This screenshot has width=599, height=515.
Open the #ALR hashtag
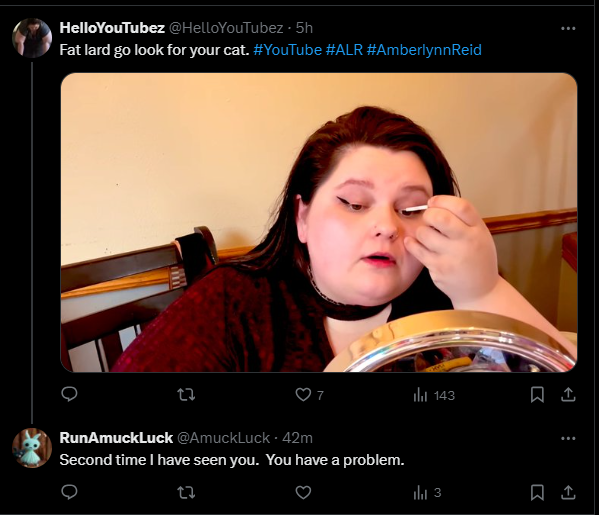(x=344, y=50)
